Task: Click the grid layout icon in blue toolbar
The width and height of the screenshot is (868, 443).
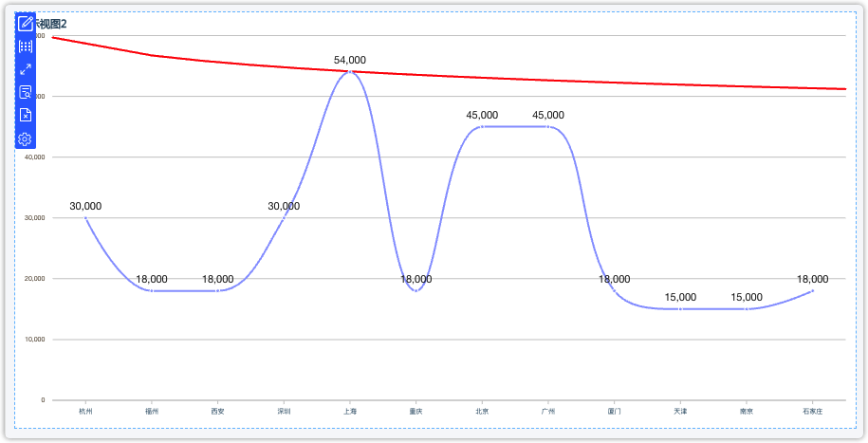Action: 26,46
